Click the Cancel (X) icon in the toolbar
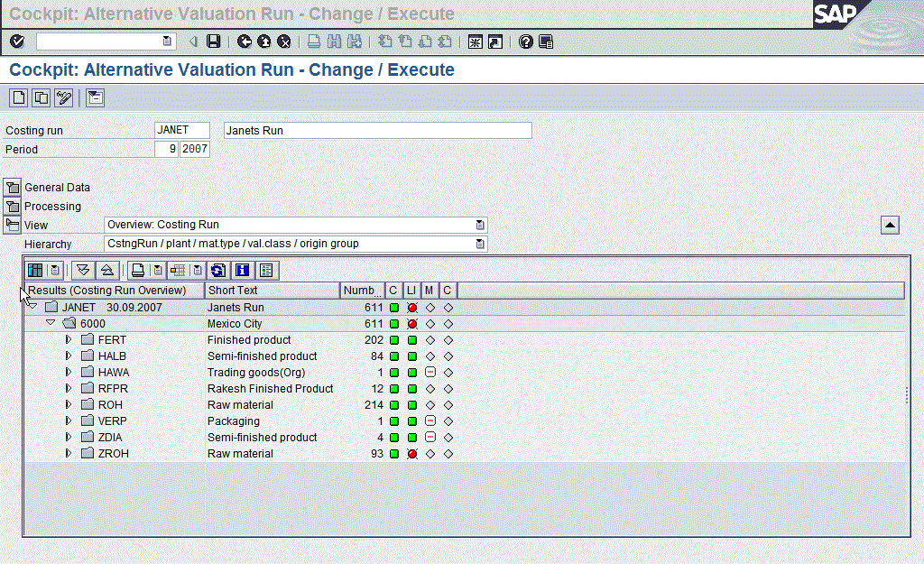 (284, 42)
